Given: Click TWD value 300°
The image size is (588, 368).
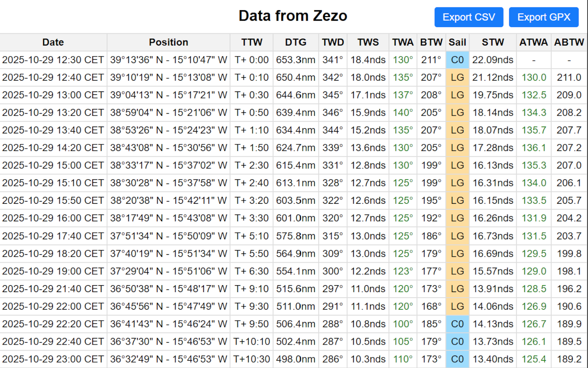Looking at the screenshot, I should tap(333, 271).
